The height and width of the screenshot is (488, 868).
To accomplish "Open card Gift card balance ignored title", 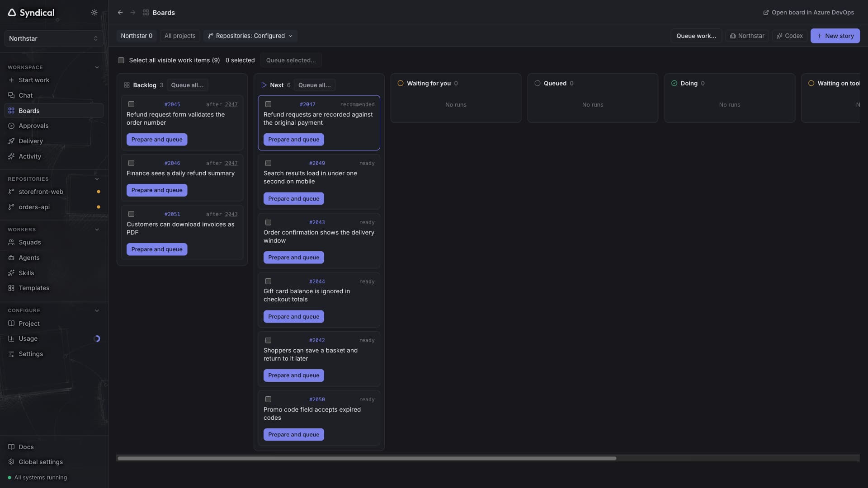I will point(307,296).
